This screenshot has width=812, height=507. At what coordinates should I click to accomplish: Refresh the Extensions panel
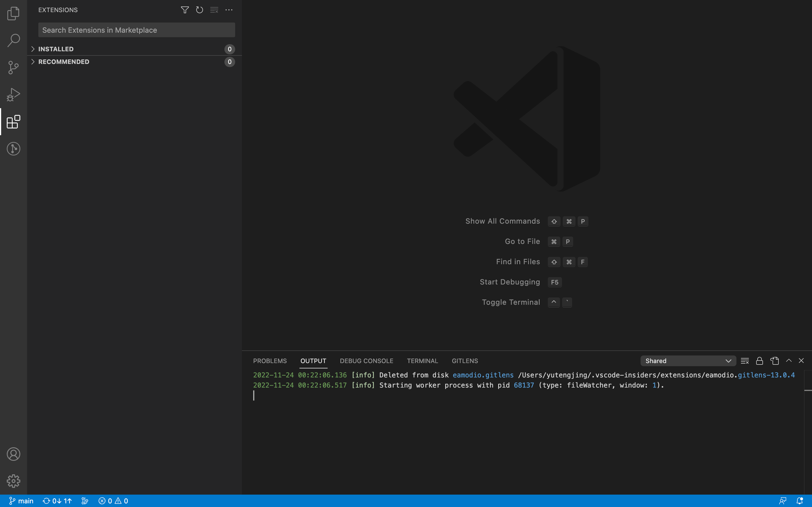(199, 10)
